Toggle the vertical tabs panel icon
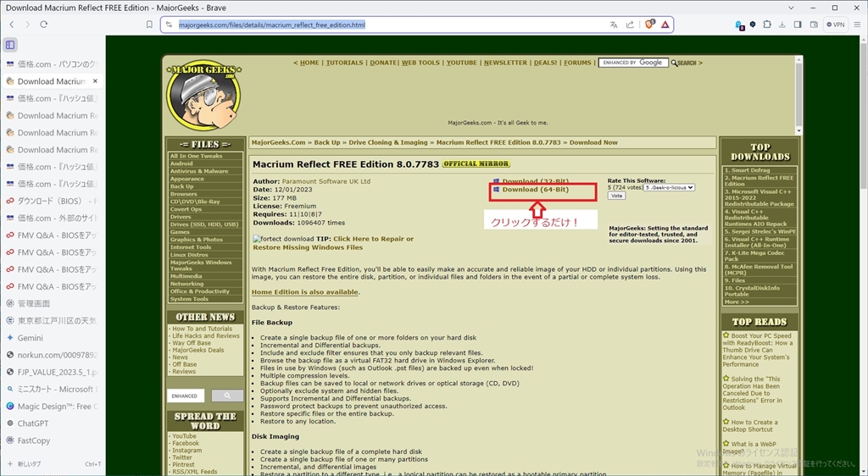 (10, 45)
